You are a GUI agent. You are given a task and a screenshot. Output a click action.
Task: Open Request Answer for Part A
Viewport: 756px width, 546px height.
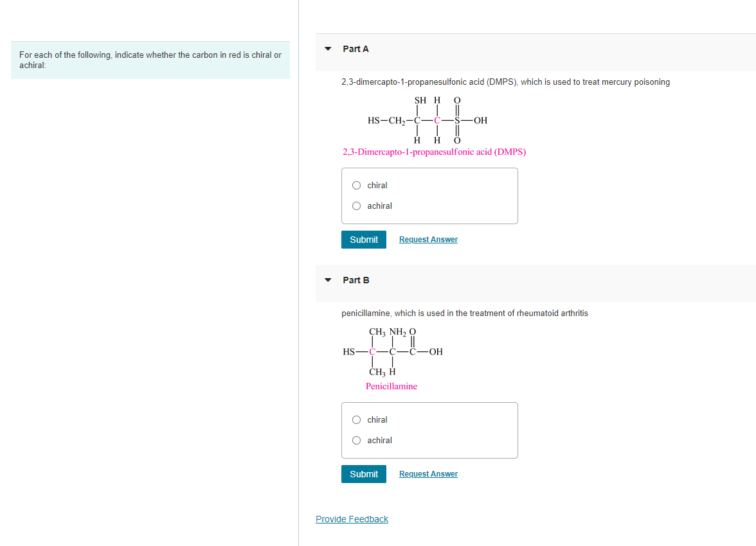428,239
